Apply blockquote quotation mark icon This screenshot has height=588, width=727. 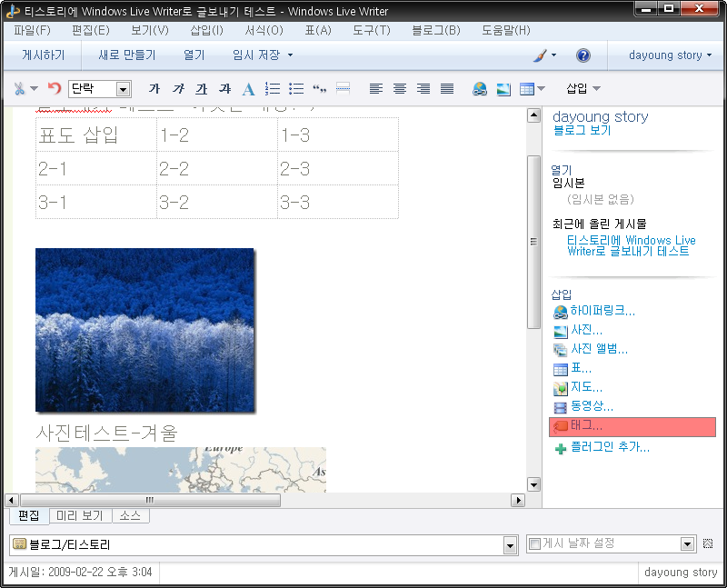(x=320, y=88)
